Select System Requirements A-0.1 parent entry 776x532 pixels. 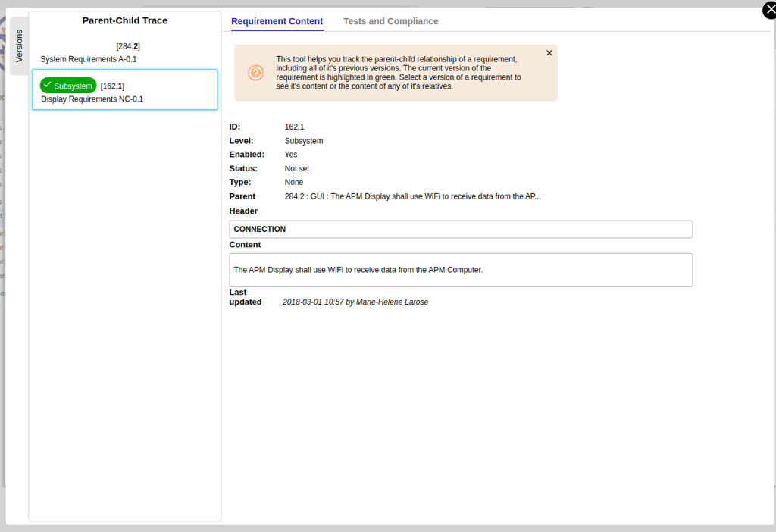89,59
